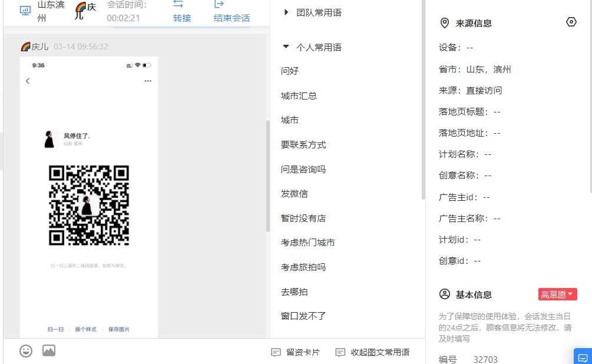Click the 设备 row in source info
Screen dimensions: 592x364
tap(456, 48)
